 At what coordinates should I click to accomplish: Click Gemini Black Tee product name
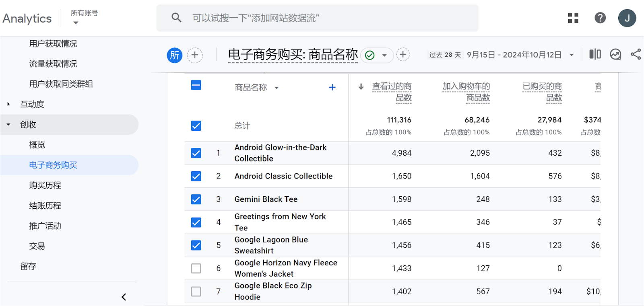tap(266, 199)
